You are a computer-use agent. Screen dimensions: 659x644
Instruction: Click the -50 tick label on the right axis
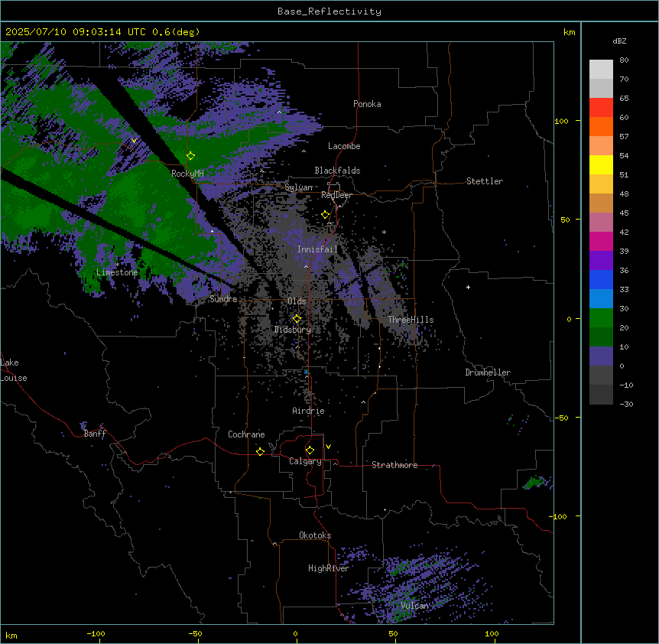pyautogui.click(x=561, y=418)
